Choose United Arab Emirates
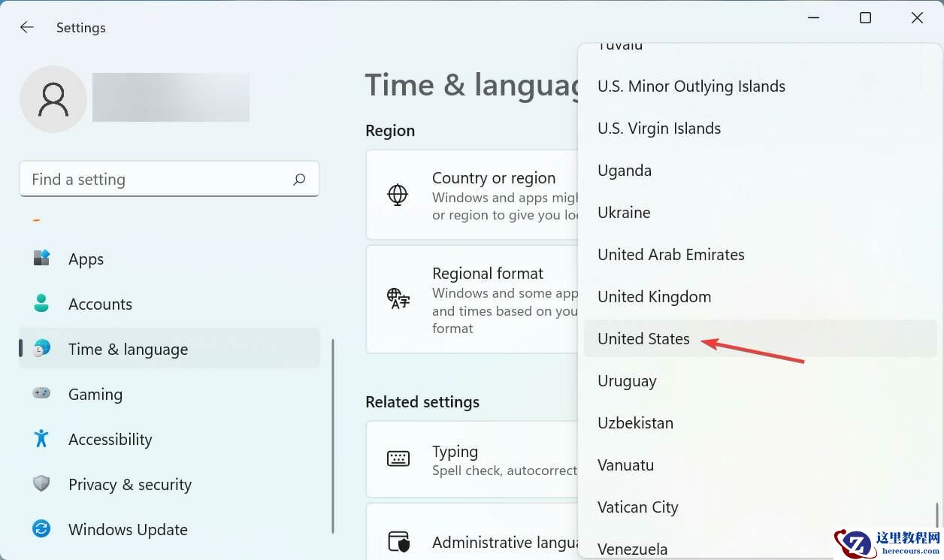The image size is (944, 560). click(x=759, y=255)
